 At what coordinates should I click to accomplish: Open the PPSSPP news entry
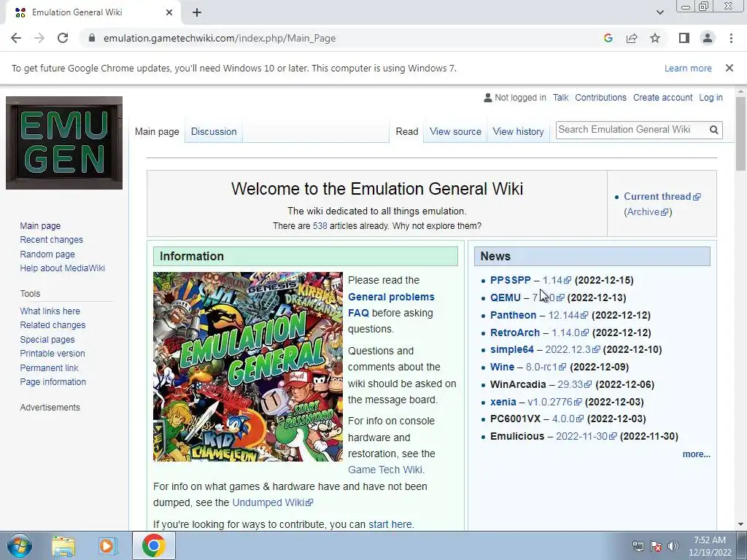[510, 280]
